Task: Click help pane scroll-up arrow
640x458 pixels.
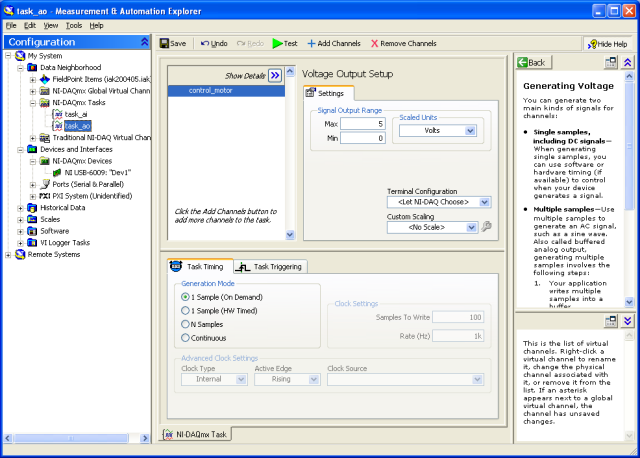Action: (629, 76)
